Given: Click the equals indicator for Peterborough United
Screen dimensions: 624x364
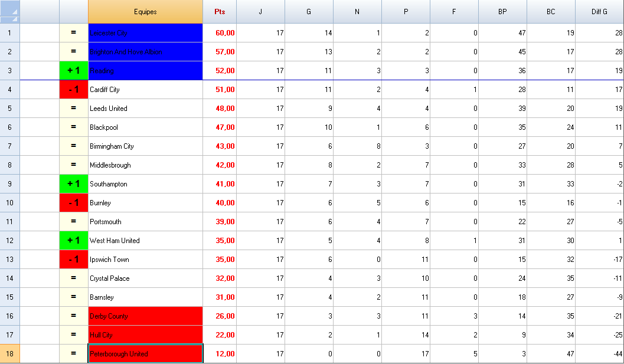Looking at the screenshot, I should tap(74, 353).
